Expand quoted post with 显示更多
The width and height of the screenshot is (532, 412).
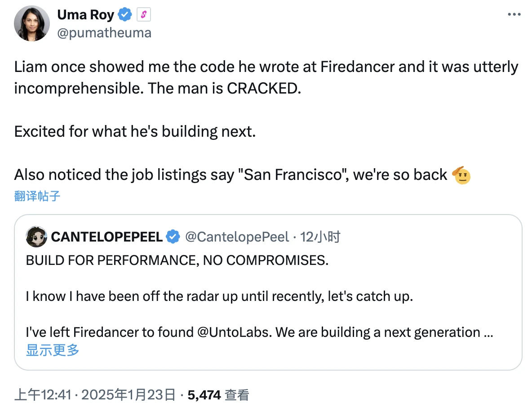point(53,350)
